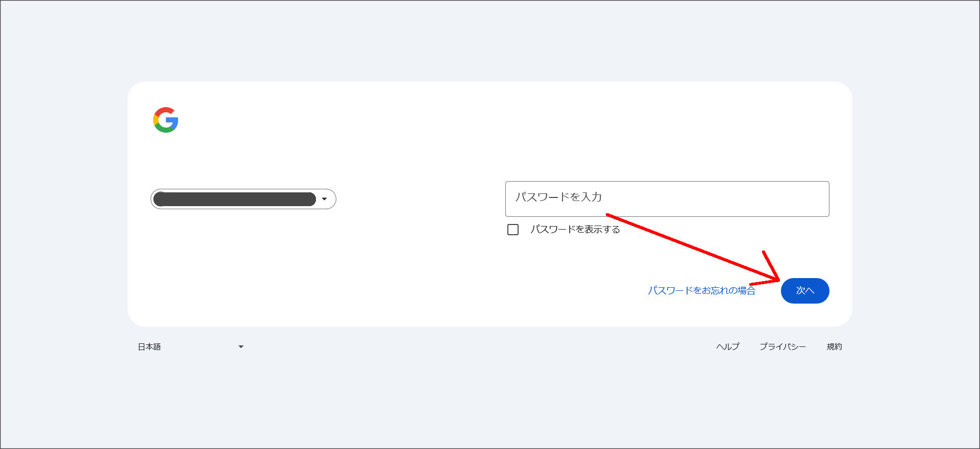980x449 pixels.
Task: Click the red arrow's target Next button
Action: 805,290
